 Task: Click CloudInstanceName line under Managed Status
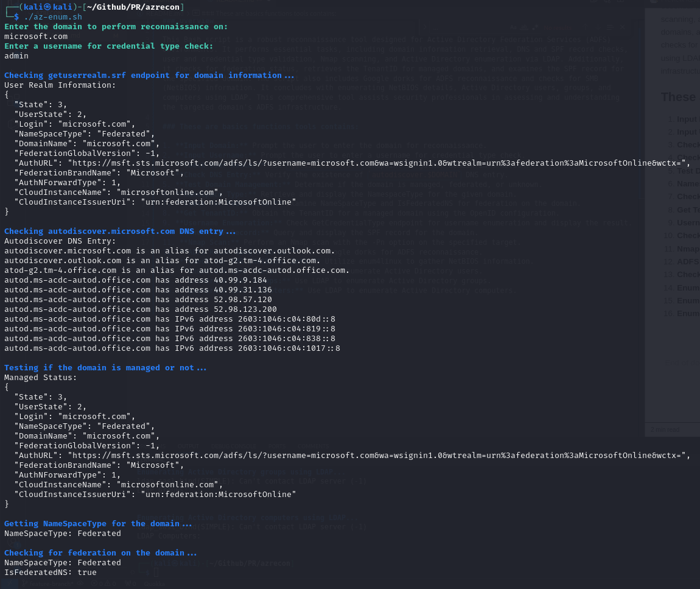118,485
